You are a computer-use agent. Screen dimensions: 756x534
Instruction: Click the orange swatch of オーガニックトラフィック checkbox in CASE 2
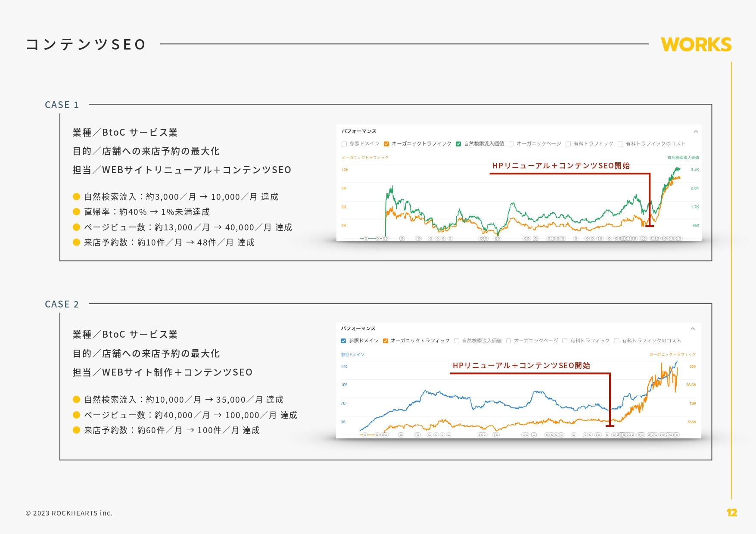[x=386, y=340]
